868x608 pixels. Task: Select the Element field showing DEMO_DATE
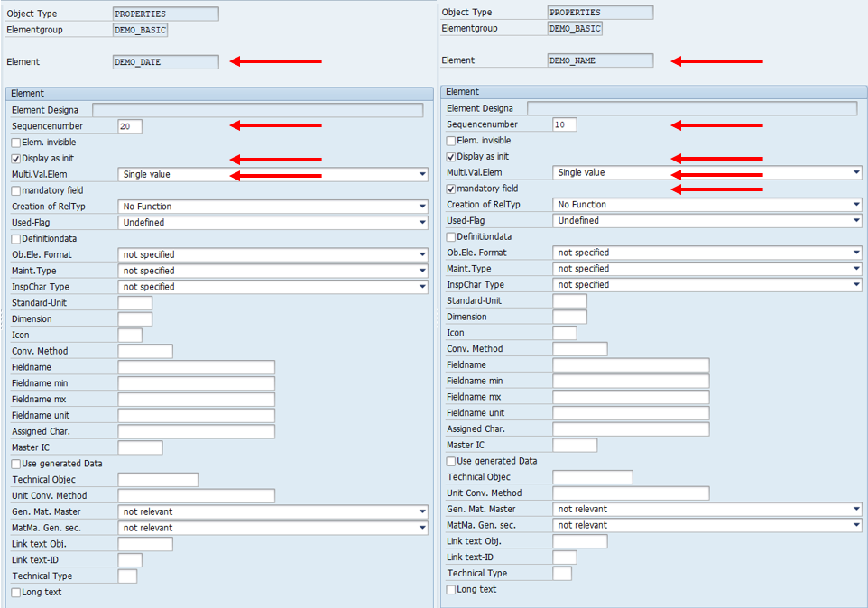coord(165,62)
